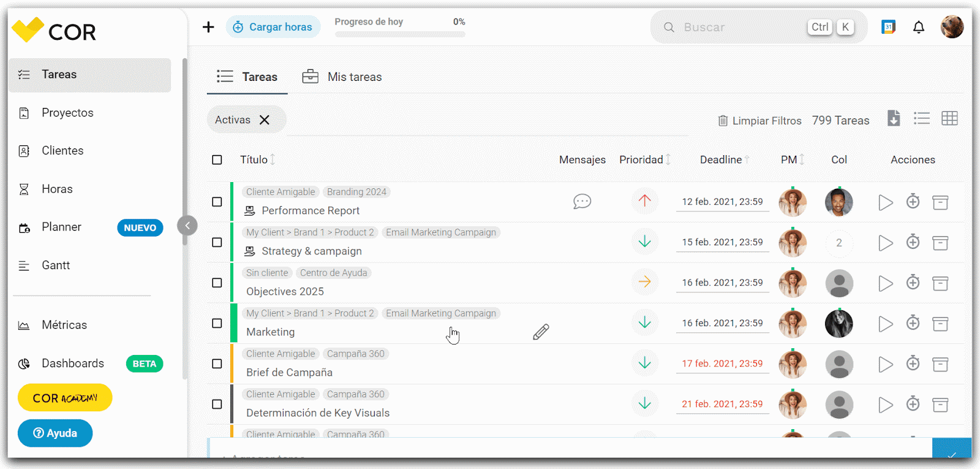Start the timer for Performance Report
Viewport: 980px width, 469px height.
coord(886,202)
